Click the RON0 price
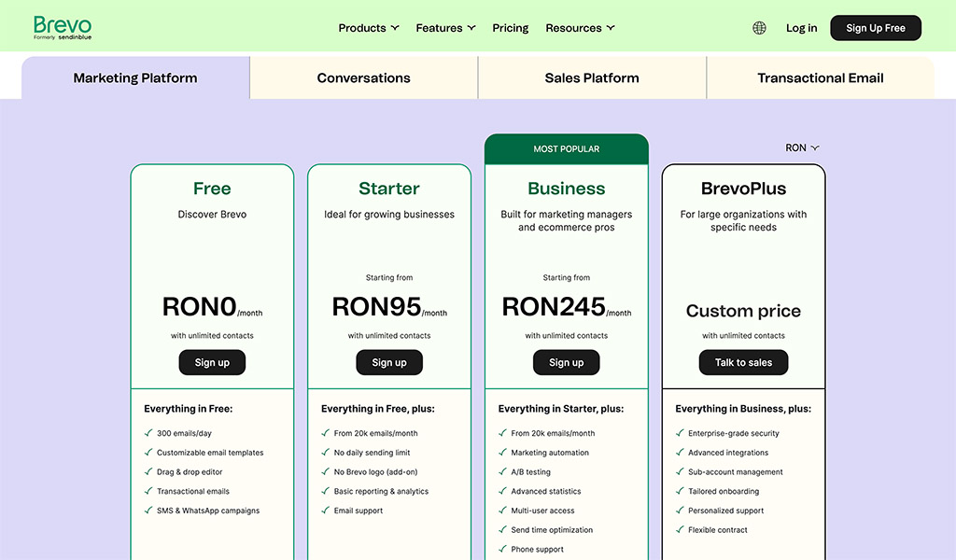Image resolution: width=956 pixels, height=560 pixels. click(x=212, y=306)
